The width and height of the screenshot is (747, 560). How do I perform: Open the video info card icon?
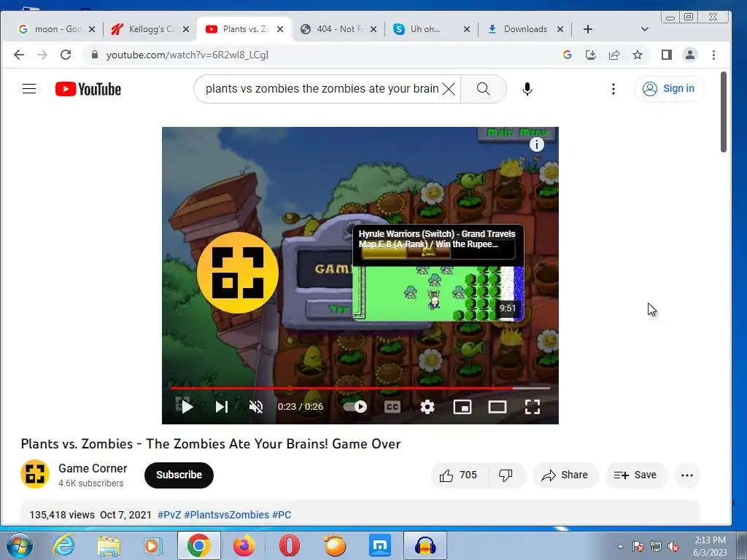click(537, 144)
